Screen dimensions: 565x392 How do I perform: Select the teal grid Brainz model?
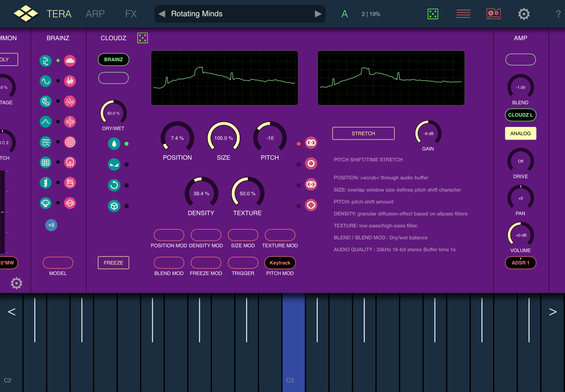[x=45, y=162]
